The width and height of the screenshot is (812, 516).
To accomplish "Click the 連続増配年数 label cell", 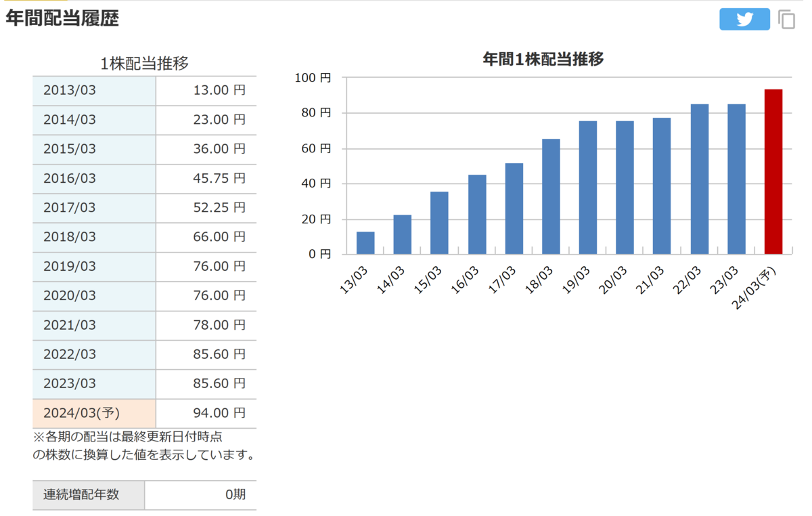I will click(89, 494).
